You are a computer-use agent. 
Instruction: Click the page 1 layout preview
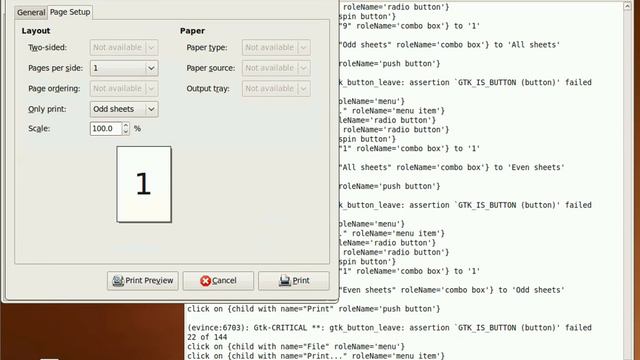(144, 184)
